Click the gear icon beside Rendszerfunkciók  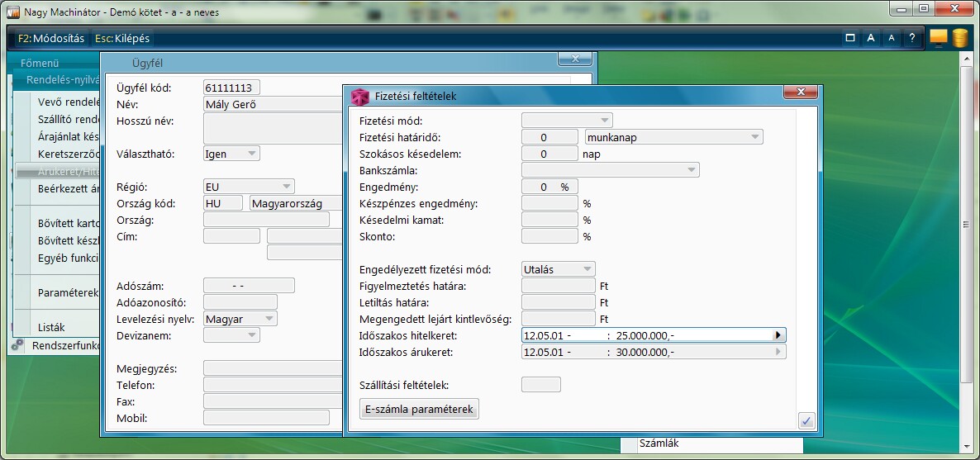click(x=17, y=345)
